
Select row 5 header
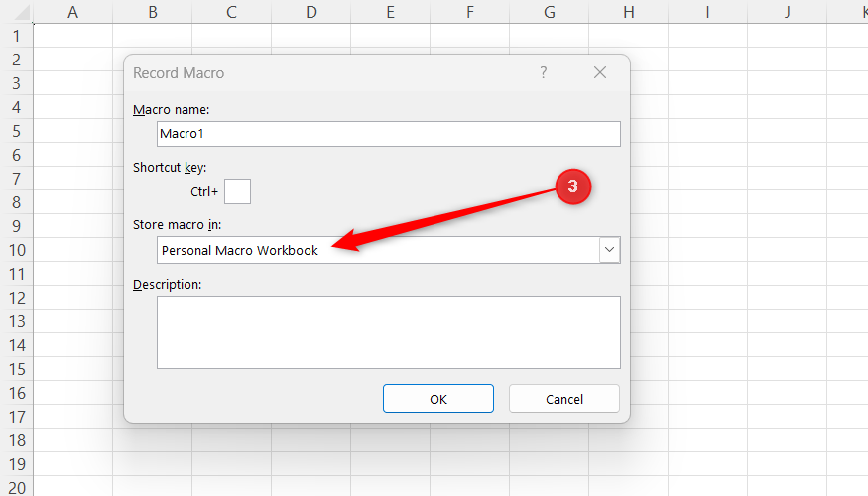click(17, 131)
